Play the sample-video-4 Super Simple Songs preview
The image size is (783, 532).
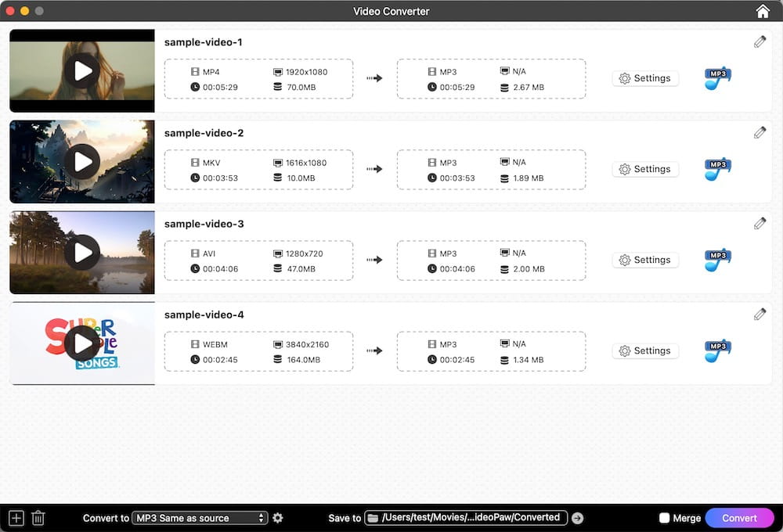(x=82, y=343)
